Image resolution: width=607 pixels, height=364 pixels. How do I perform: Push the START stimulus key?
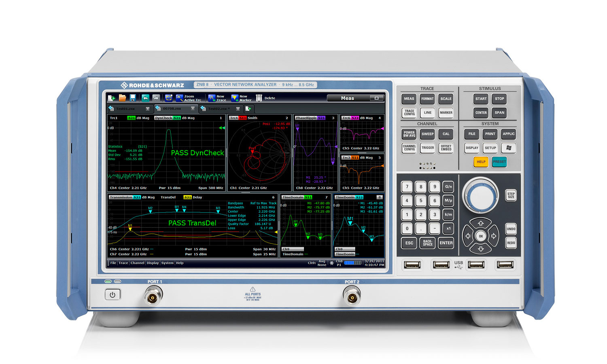click(x=481, y=99)
